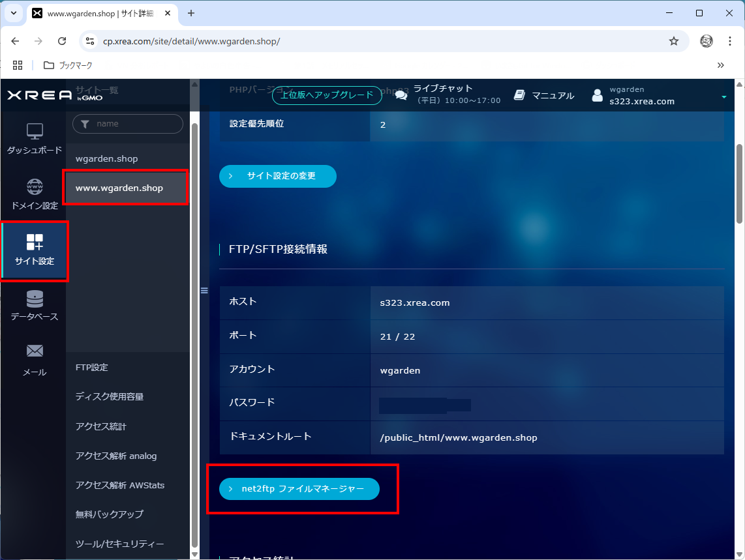Screen dimensions: 745x560
Task: Click 上位版へアップグレード button
Action: [327, 95]
